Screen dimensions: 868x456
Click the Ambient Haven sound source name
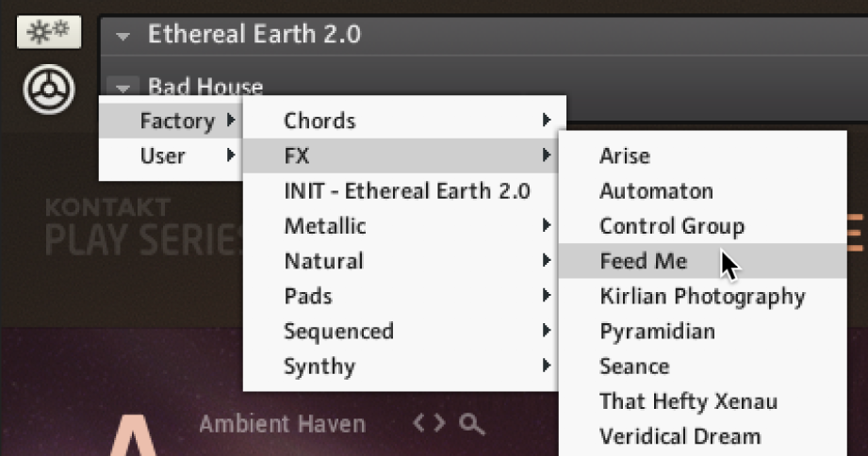coord(282,425)
